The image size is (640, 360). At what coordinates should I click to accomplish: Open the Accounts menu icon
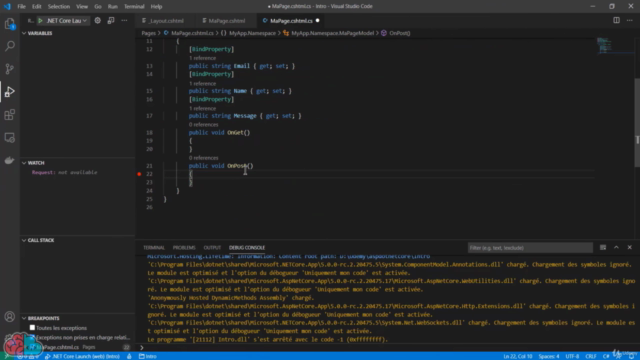coord(9,317)
